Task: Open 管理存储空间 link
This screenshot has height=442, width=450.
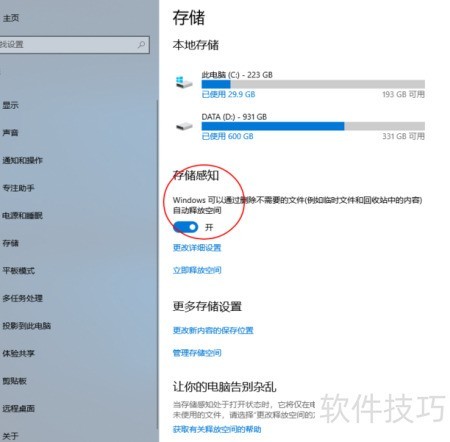Action: (197, 353)
